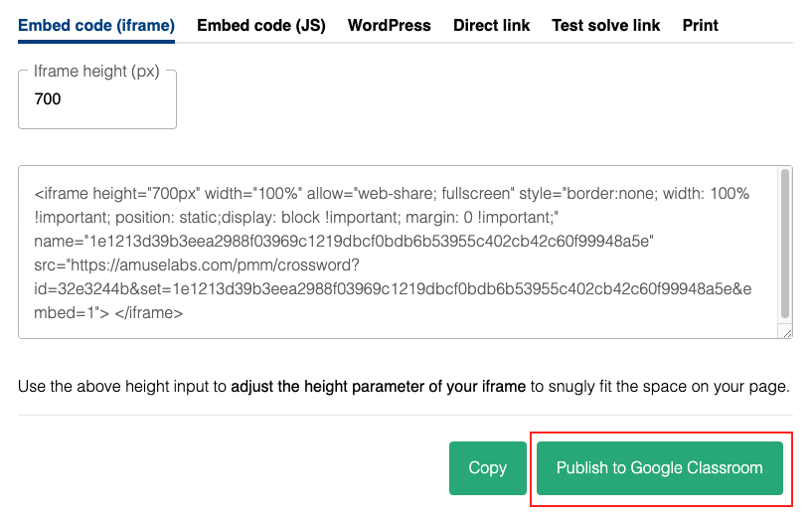Image resolution: width=812 pixels, height=524 pixels.
Task: Click the name= attribute line in code
Action: tap(344, 242)
